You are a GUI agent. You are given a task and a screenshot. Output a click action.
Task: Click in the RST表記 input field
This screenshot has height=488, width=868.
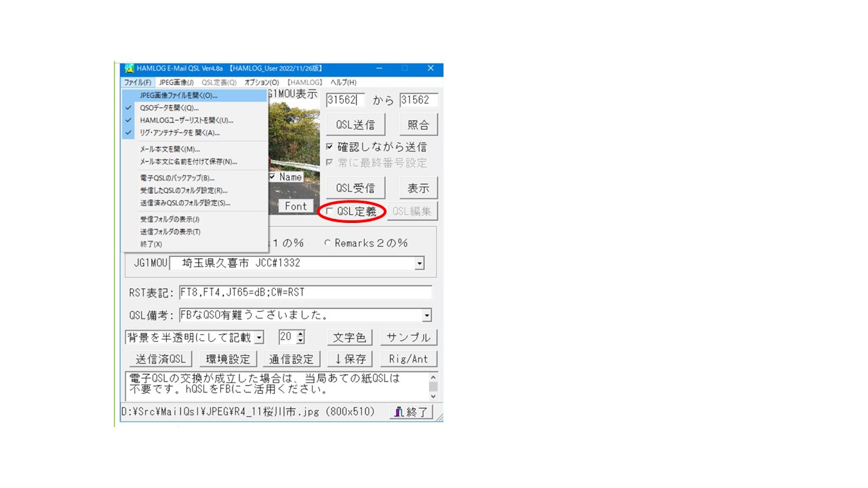(x=305, y=293)
